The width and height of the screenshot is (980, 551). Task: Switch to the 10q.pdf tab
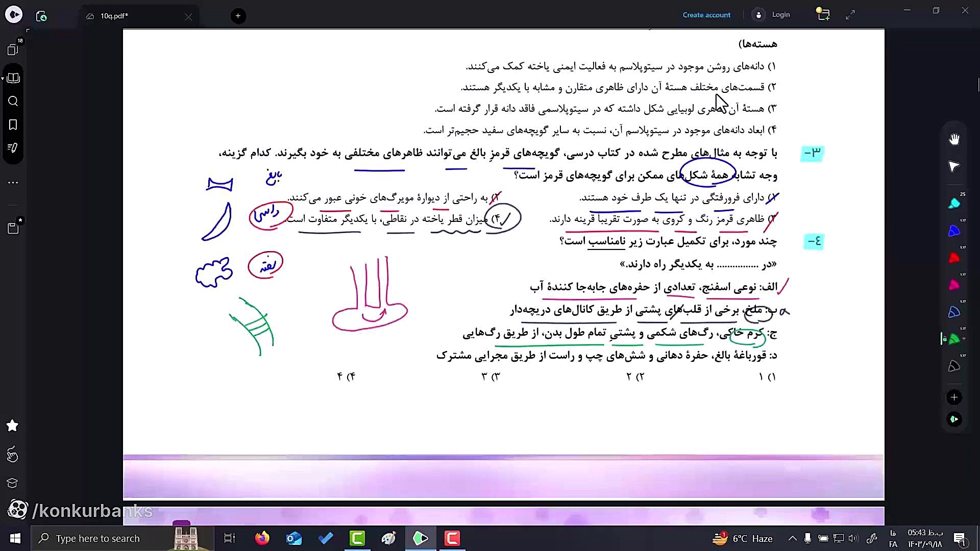[x=114, y=16]
